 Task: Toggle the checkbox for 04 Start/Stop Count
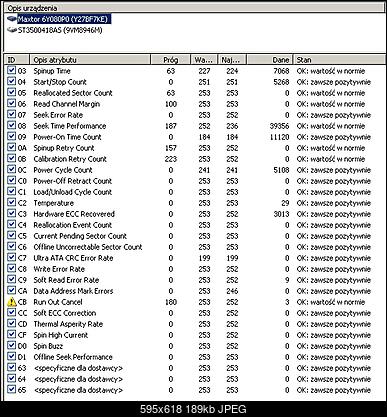pos(12,82)
